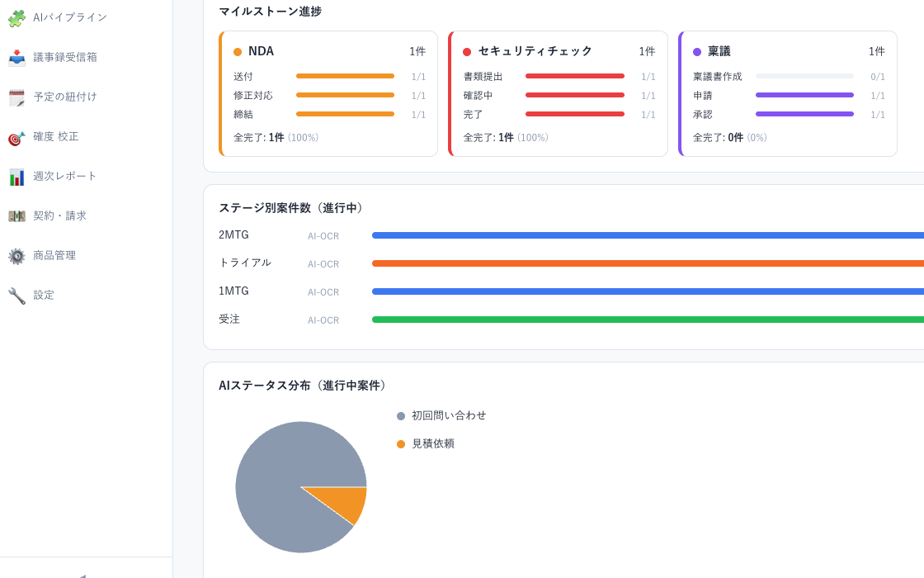Screen dimensions: 924x578
Task: Click the 見積依頼 legend label
Action: 433,443
